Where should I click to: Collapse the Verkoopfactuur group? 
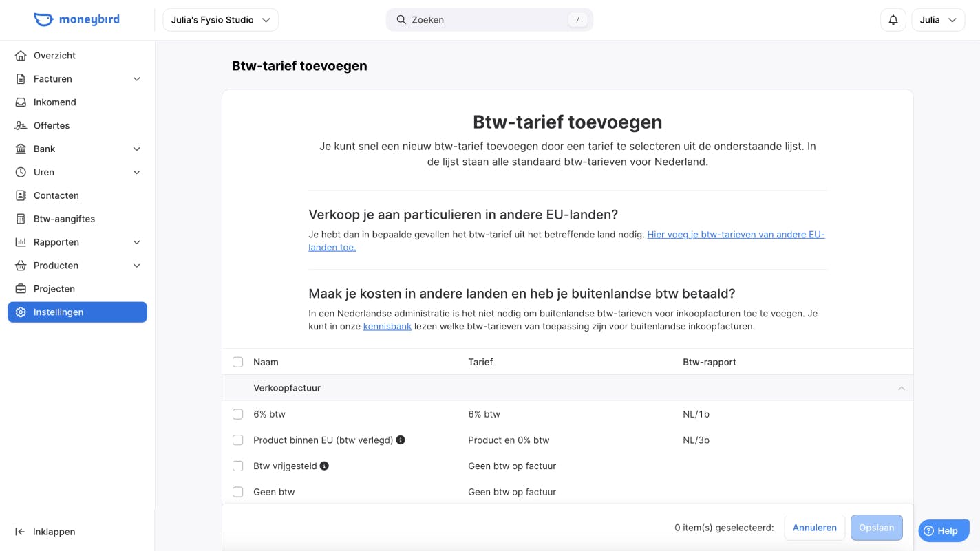[x=901, y=388]
